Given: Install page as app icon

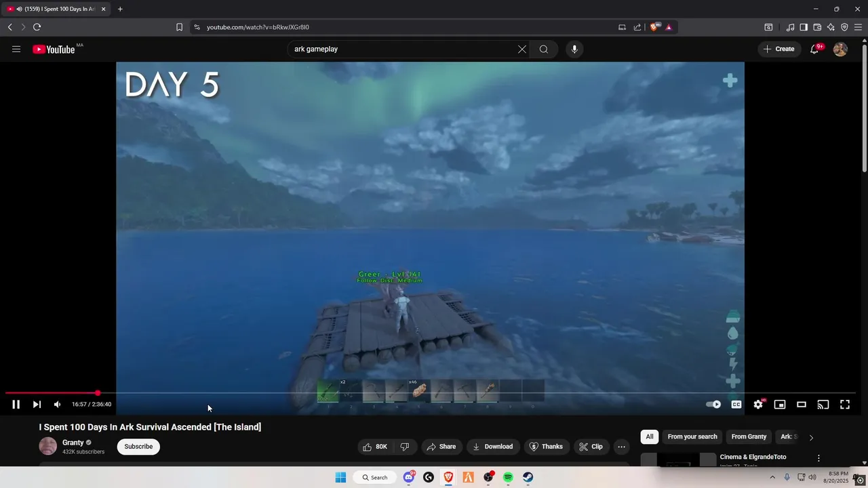Looking at the screenshot, I should point(622,27).
